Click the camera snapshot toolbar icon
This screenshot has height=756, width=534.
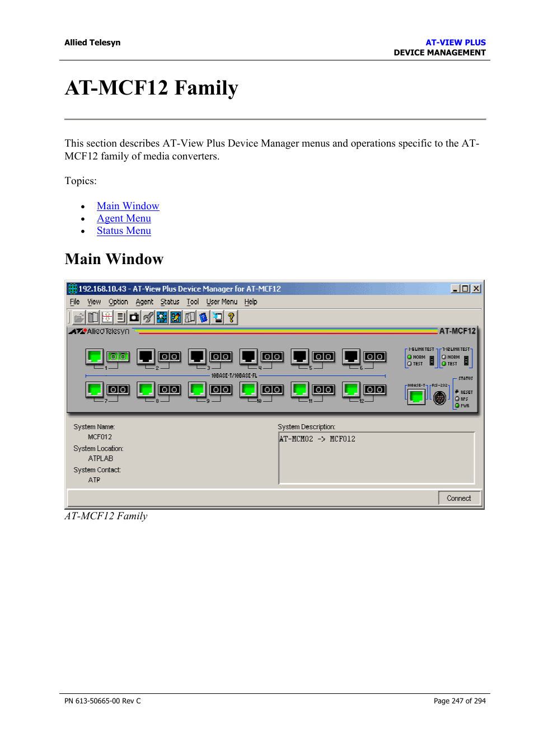point(134,317)
